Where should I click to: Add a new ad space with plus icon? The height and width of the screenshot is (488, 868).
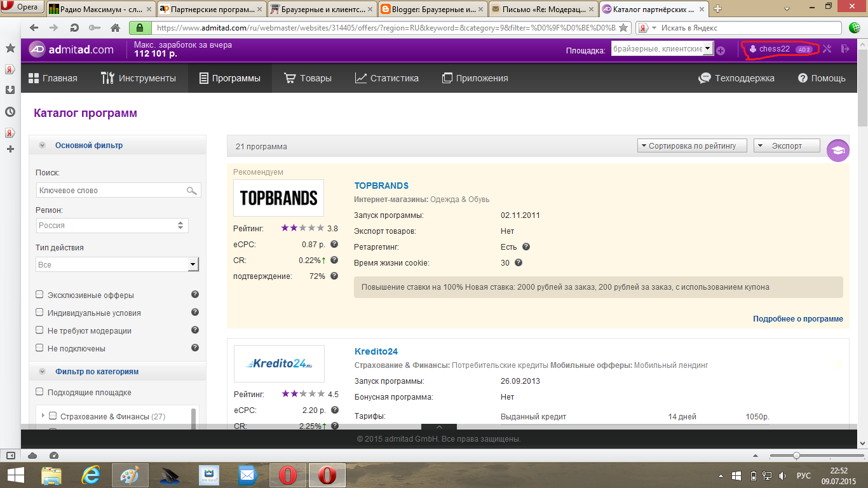click(721, 50)
